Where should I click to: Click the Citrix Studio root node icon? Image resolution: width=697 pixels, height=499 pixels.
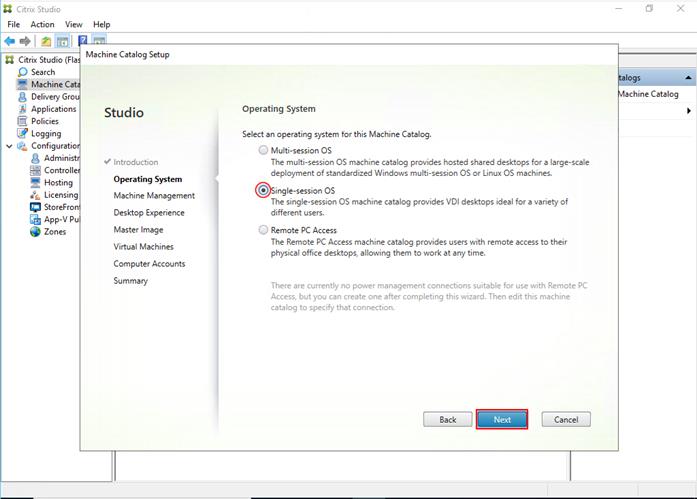pyautogui.click(x=9, y=60)
